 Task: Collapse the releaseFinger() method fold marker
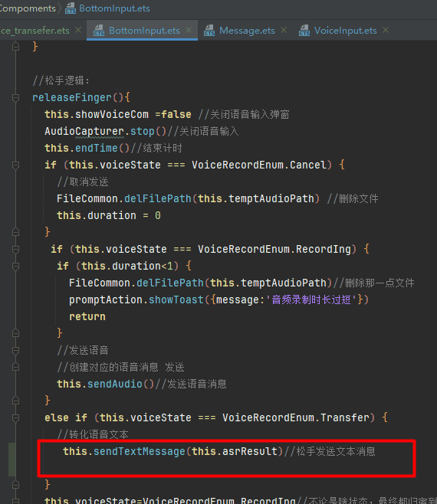15,97
